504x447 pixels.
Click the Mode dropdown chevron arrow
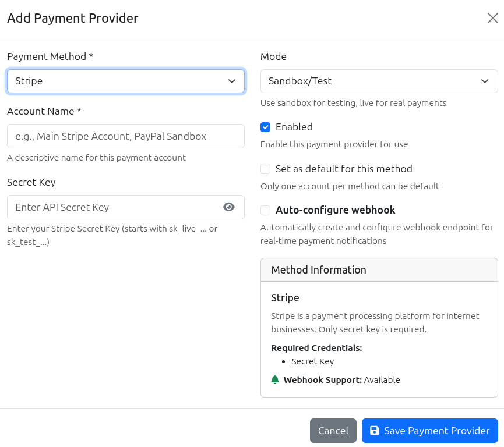485,81
